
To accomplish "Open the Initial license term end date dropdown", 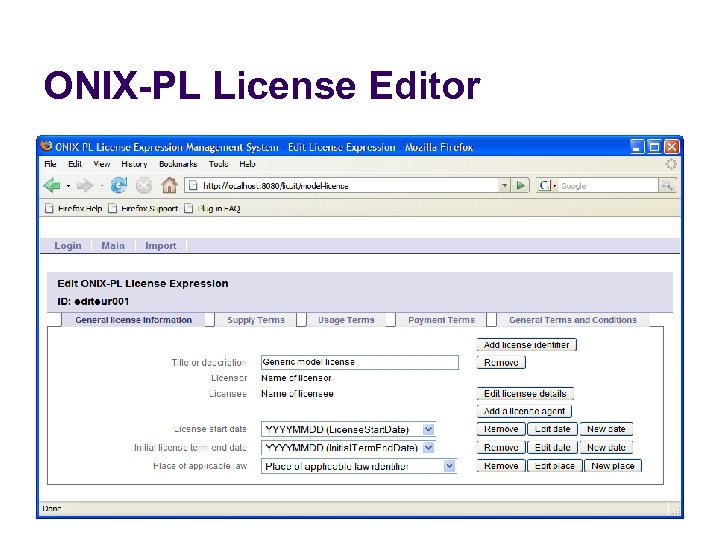I will [x=428, y=447].
